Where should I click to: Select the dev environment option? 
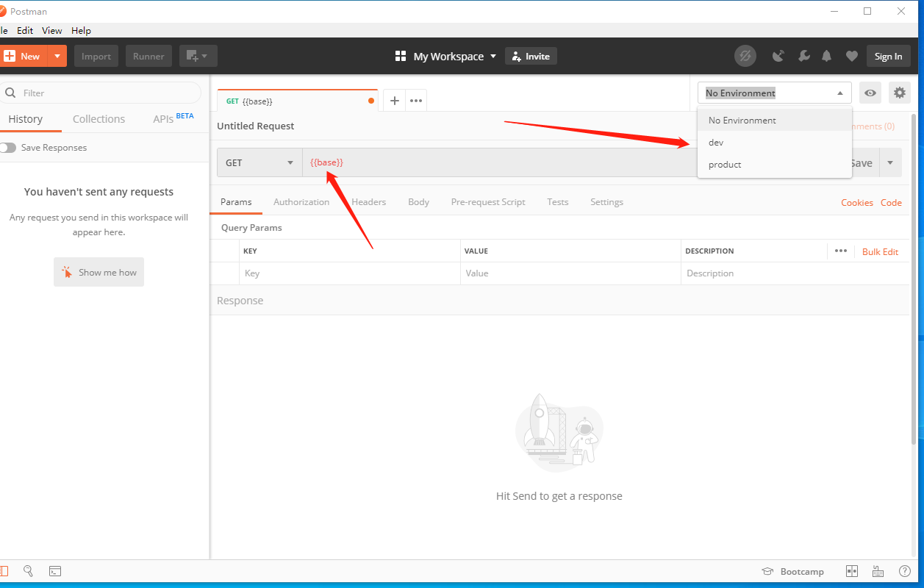pyautogui.click(x=716, y=143)
